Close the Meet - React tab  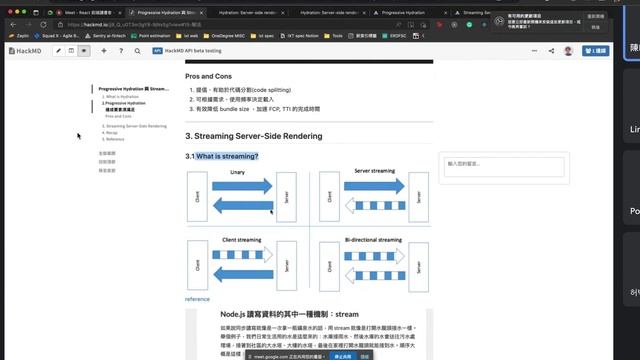click(x=120, y=13)
